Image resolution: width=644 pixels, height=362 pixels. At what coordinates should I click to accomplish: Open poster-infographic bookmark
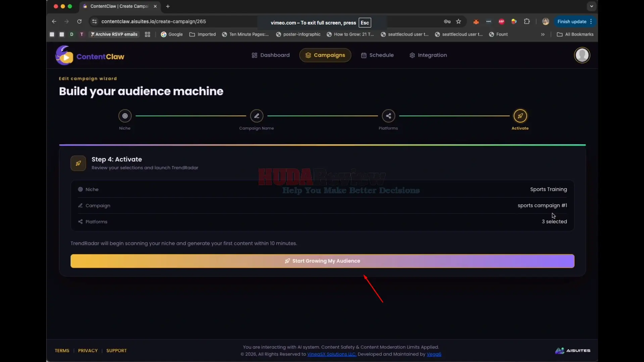(298, 34)
